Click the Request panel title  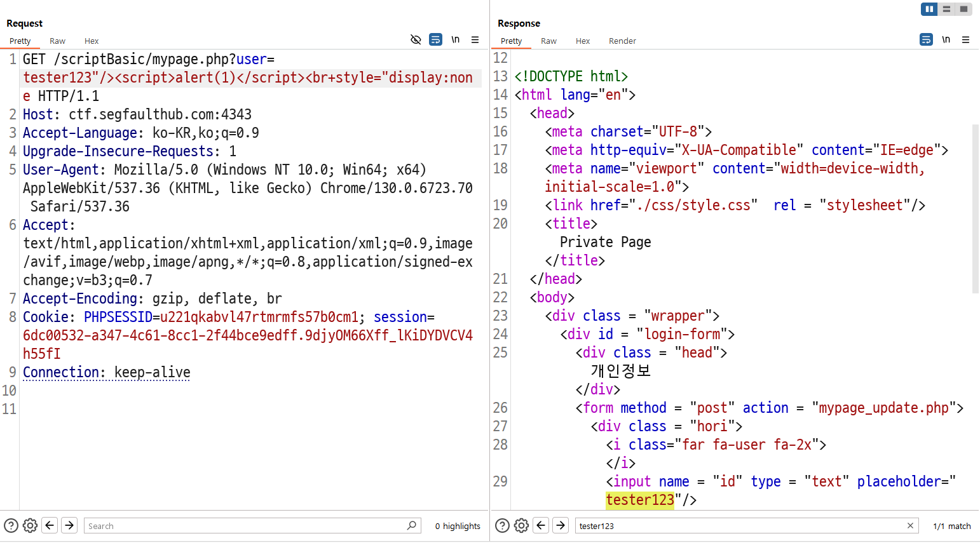[25, 23]
